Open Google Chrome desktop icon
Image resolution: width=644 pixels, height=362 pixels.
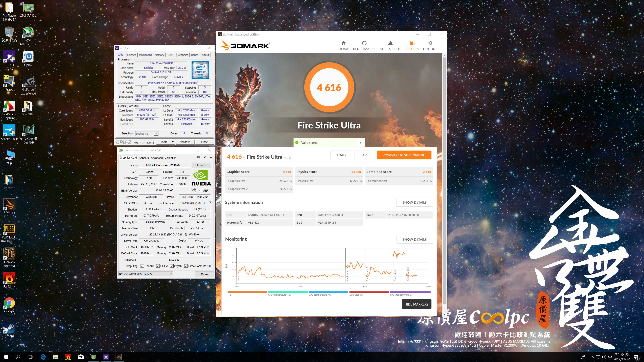[9, 307]
